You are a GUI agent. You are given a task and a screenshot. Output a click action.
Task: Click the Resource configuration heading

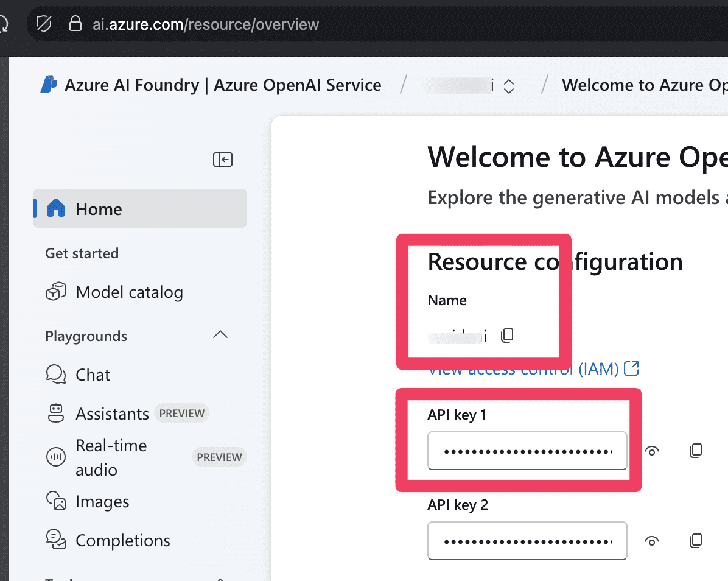(x=555, y=261)
